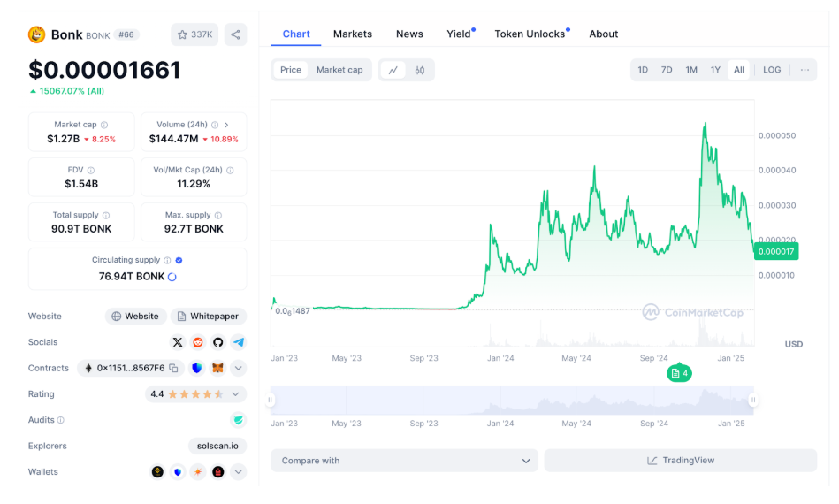Click the share icon beside watchlist count
Screen dimensions: 839x504
click(235, 34)
